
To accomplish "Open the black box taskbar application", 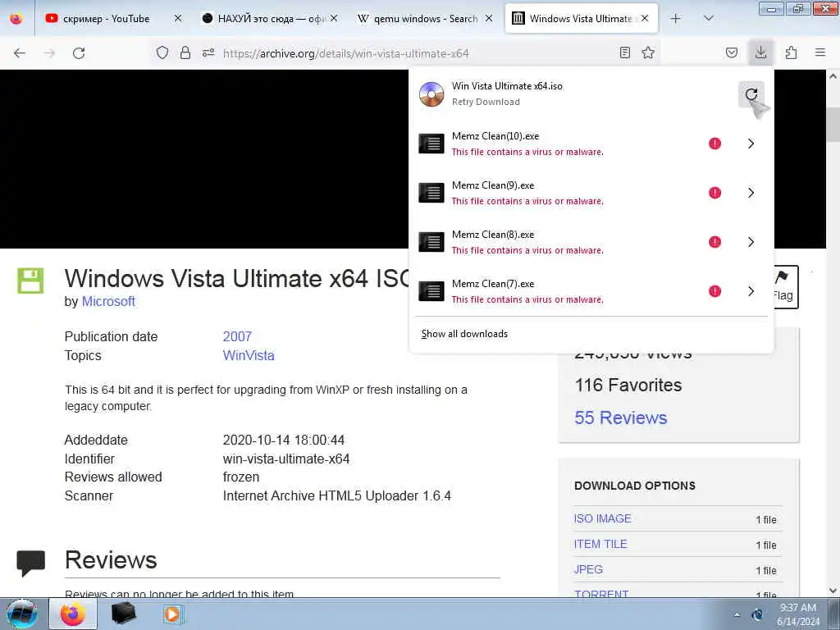I will tap(123, 614).
